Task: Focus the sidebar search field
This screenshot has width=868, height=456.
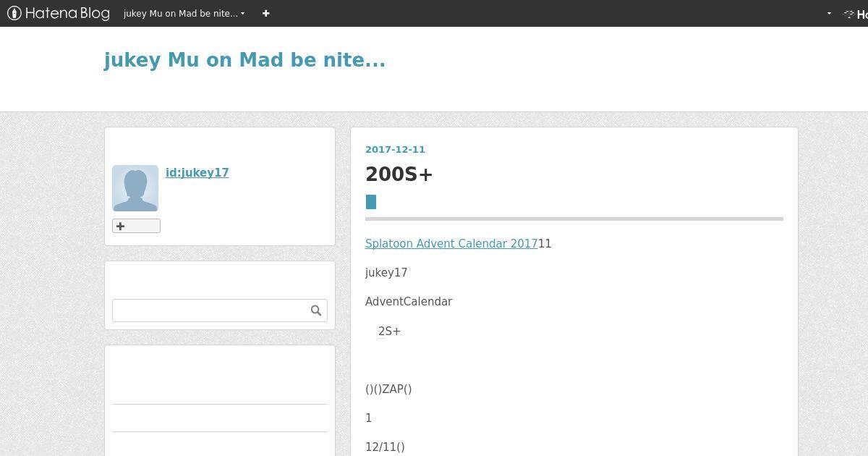Action: click(x=210, y=311)
